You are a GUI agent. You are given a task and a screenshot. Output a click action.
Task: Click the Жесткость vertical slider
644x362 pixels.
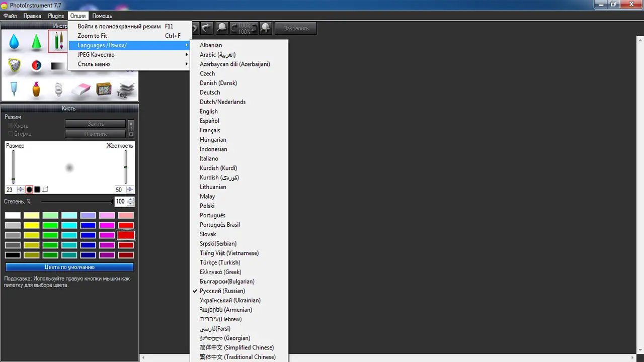[125, 166]
